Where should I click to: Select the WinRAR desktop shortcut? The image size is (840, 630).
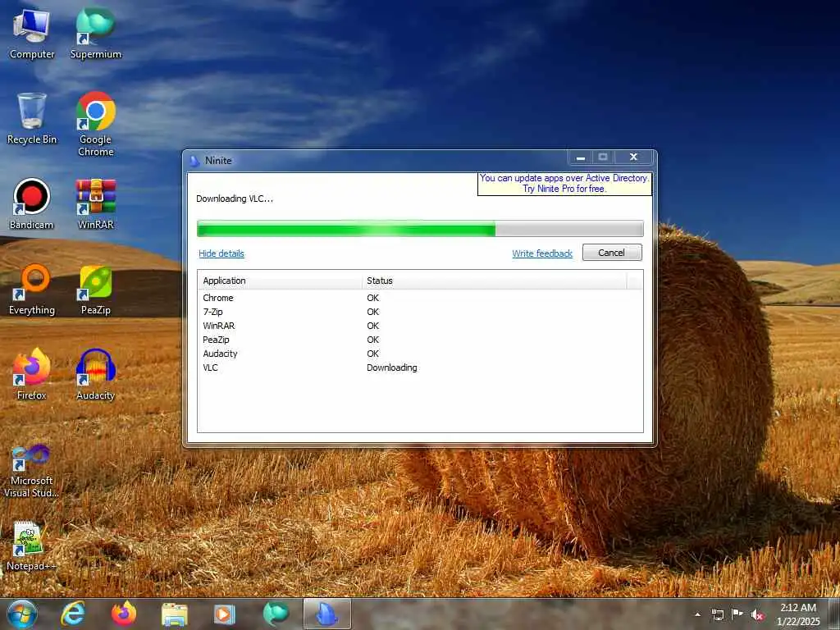point(95,204)
